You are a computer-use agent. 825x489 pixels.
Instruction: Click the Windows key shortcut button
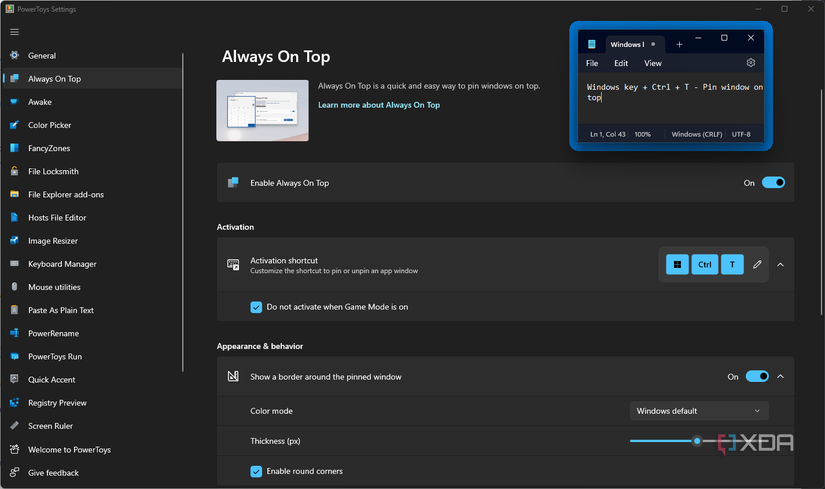coord(677,264)
